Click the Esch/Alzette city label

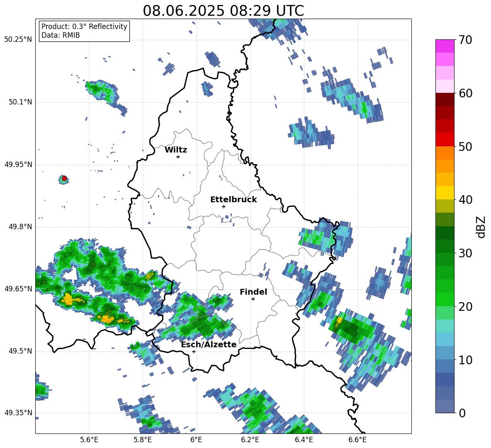coord(209,344)
